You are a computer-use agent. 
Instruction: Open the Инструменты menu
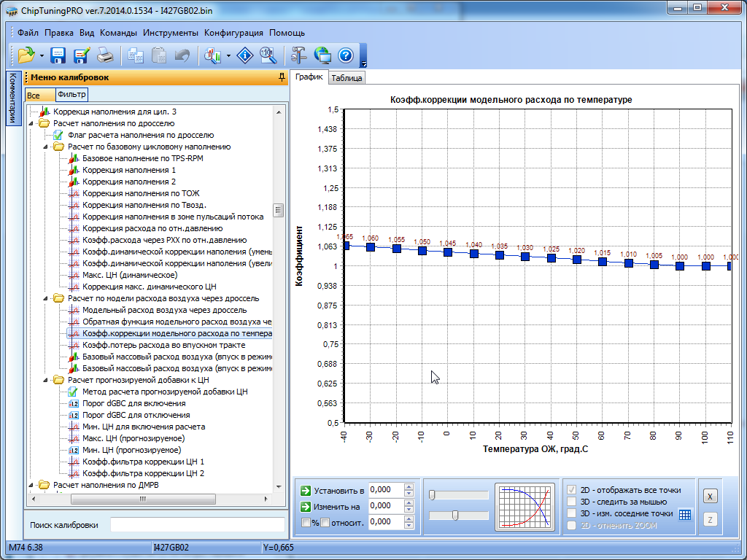[x=170, y=33]
